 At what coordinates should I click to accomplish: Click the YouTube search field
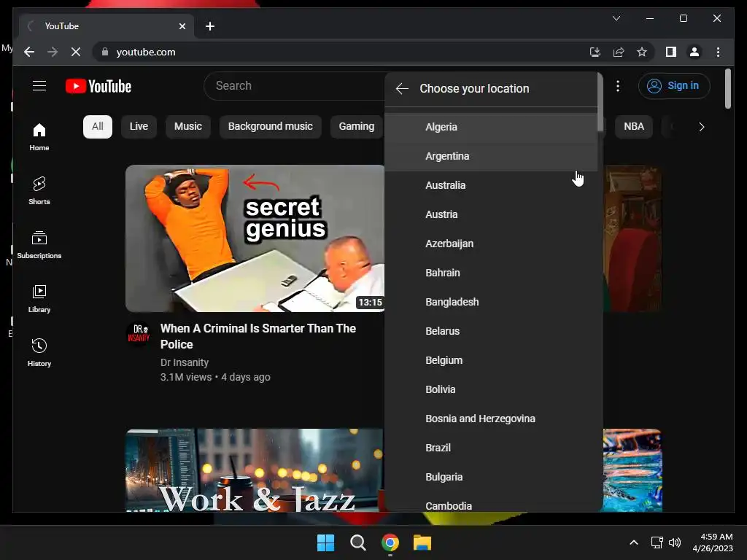pyautogui.click(x=295, y=86)
